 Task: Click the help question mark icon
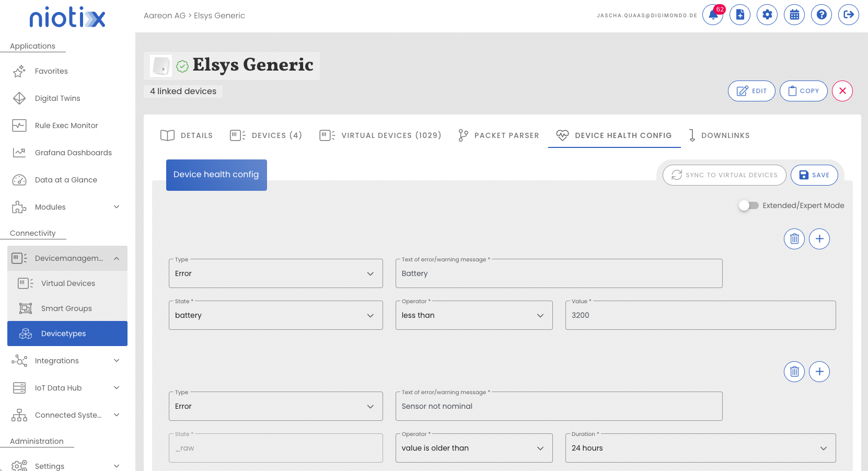[821, 15]
